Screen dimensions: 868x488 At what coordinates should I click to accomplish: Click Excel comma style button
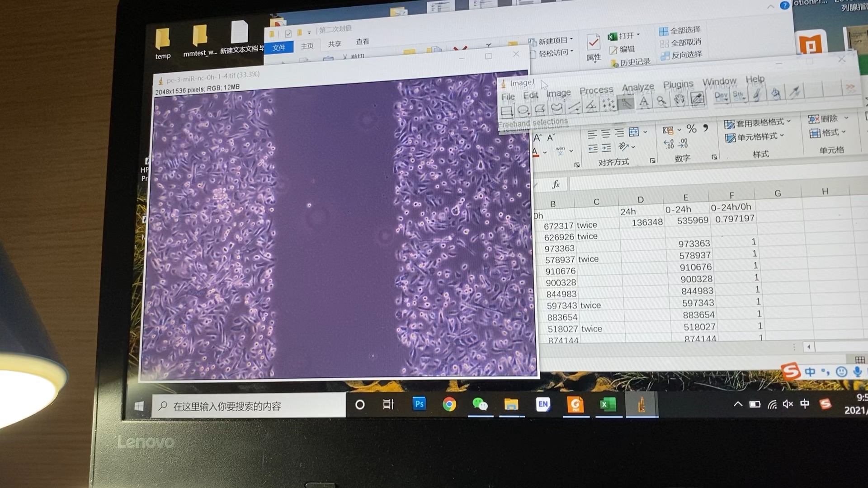coord(705,128)
